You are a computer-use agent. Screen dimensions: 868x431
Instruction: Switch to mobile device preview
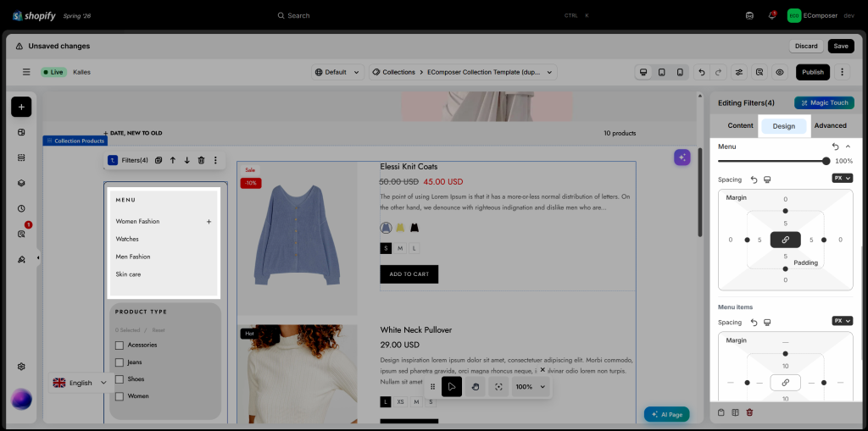point(680,72)
